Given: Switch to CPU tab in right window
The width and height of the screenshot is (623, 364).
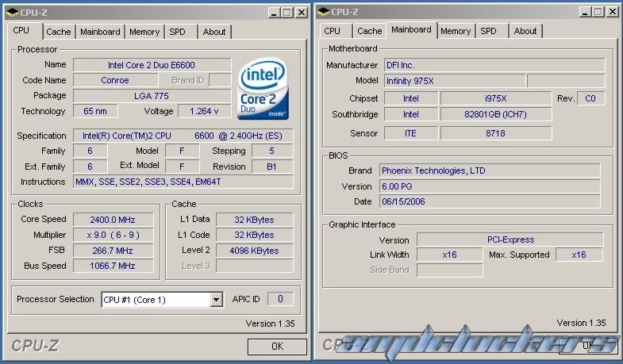Looking at the screenshot, I should coord(332,31).
